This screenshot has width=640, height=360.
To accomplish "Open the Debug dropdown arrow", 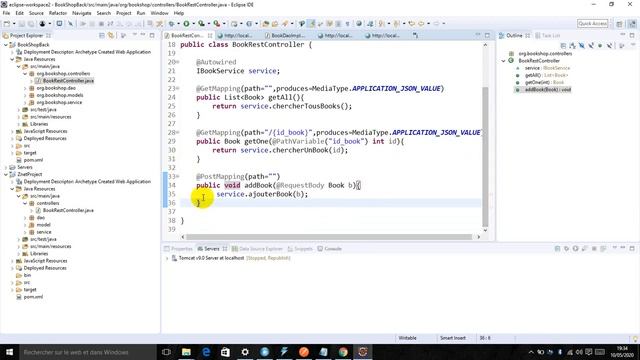I will (178, 24).
